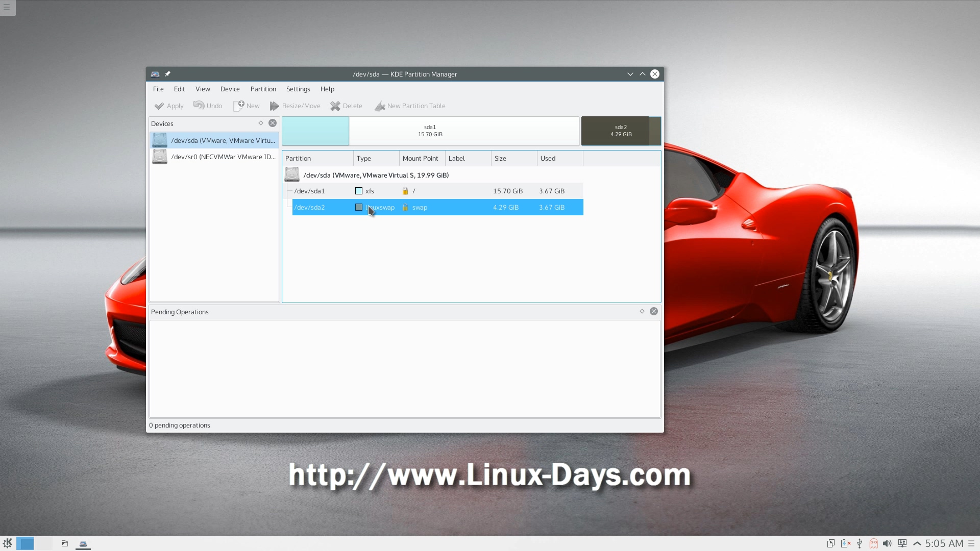Open the Settings menu
980x551 pixels.
298,89
